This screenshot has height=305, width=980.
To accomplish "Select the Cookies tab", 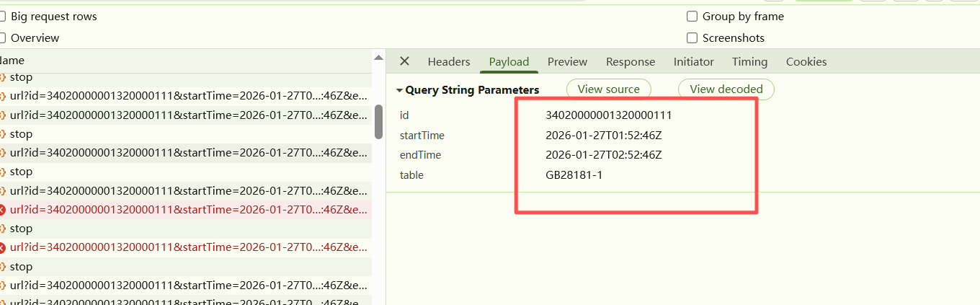I will click(x=806, y=62).
